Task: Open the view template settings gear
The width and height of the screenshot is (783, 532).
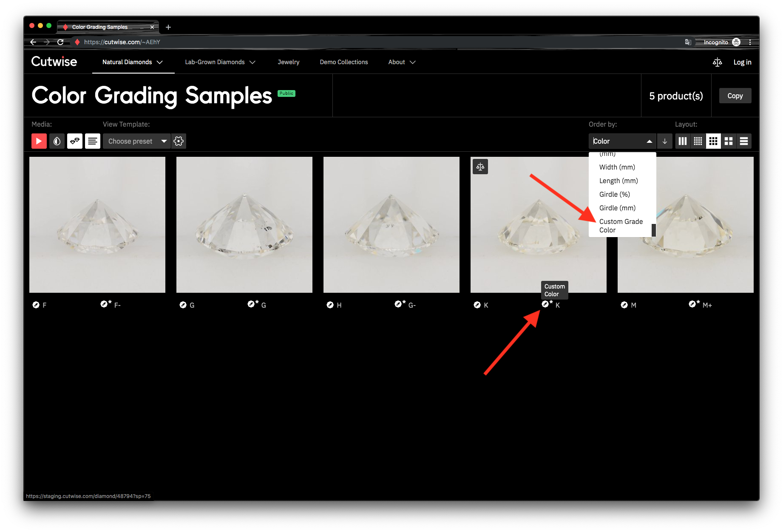Action: click(179, 141)
